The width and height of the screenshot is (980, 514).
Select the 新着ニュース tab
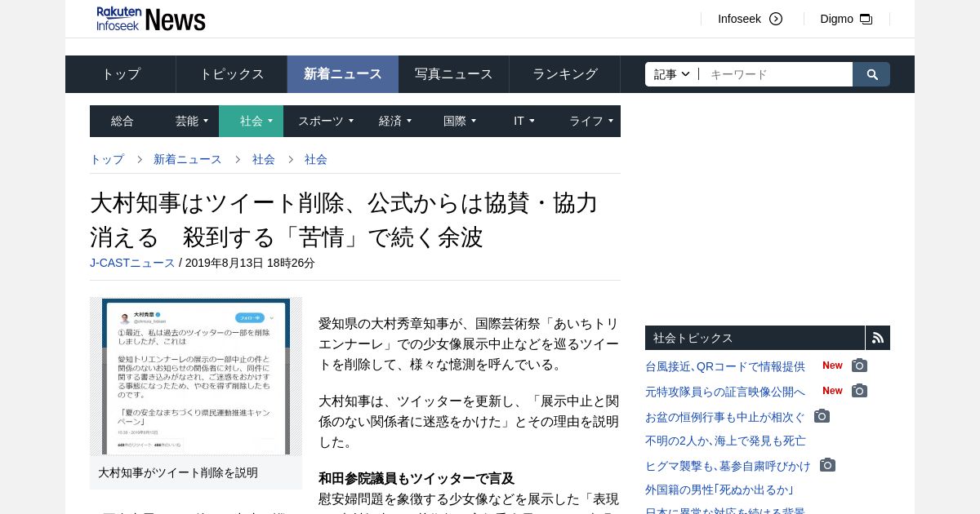pyautogui.click(x=343, y=74)
